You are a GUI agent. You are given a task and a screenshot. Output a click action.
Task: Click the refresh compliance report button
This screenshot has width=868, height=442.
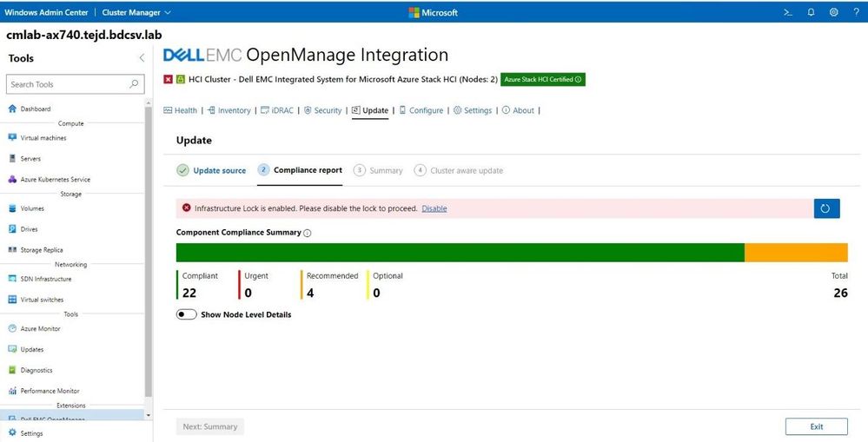(x=826, y=208)
